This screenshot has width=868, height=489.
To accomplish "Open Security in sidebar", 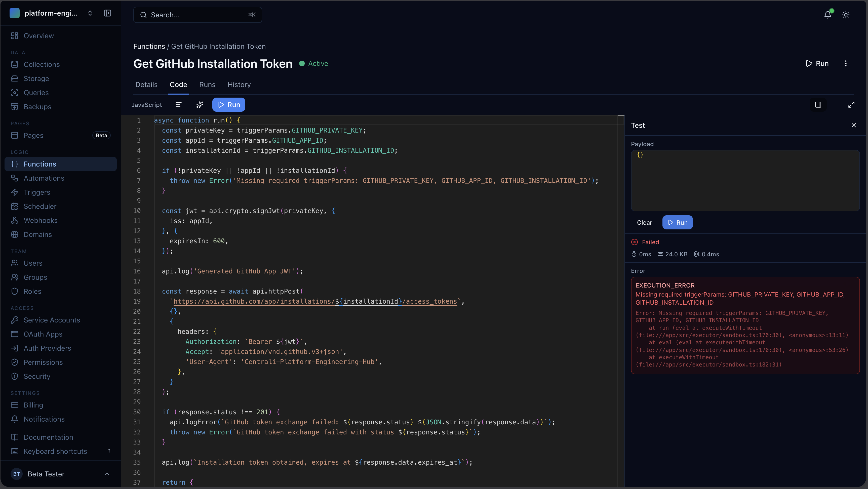I will click(x=61, y=377).
